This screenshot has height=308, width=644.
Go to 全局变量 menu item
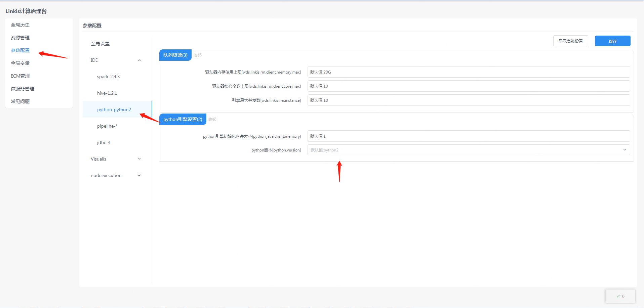click(x=20, y=63)
